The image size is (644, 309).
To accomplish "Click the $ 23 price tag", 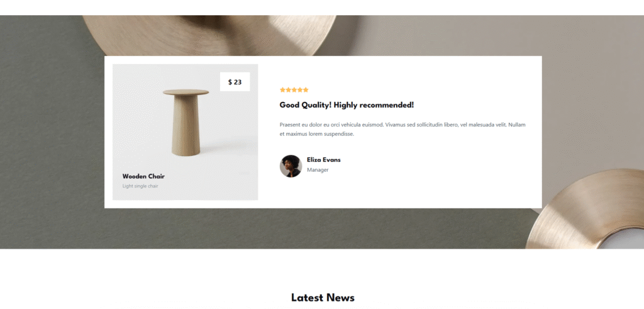I will 235,82.
